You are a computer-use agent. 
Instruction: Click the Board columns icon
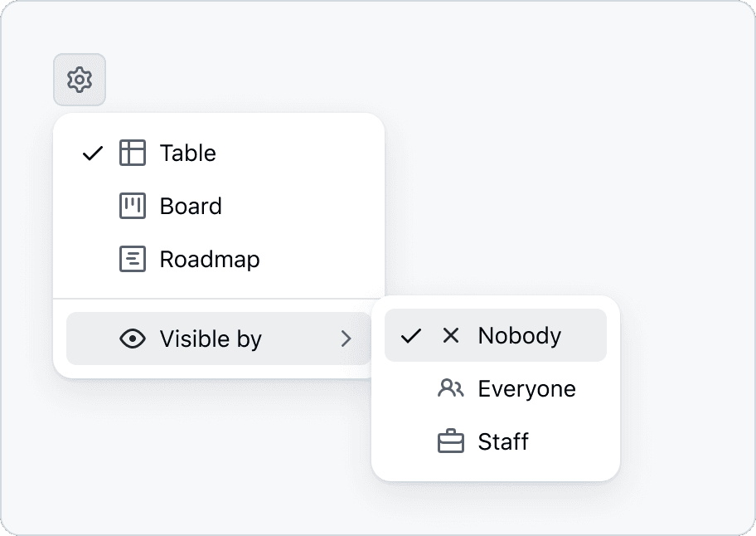(133, 206)
